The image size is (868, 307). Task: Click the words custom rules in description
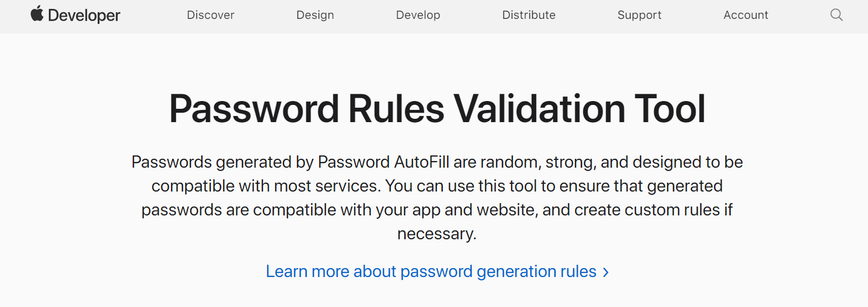click(x=670, y=210)
